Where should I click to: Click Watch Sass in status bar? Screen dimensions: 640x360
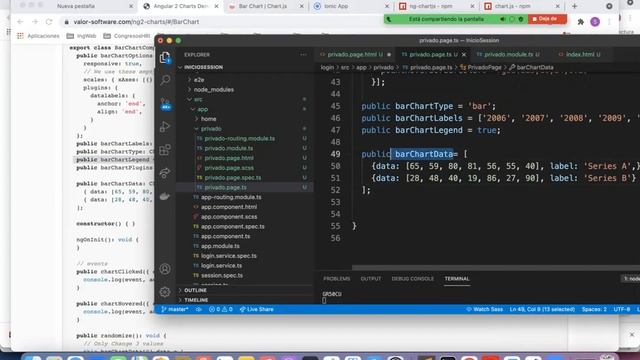[484, 309]
